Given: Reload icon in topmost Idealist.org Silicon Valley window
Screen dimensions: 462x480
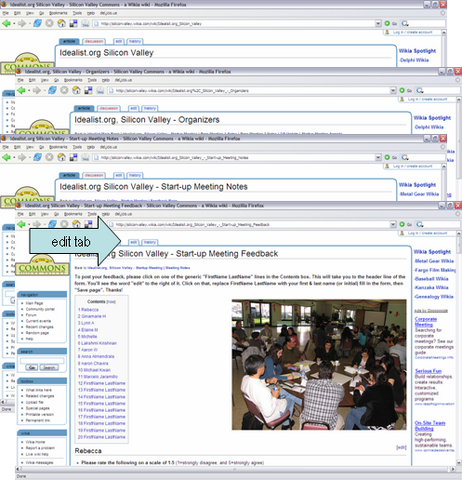Looking at the screenshot, I should (37, 23).
